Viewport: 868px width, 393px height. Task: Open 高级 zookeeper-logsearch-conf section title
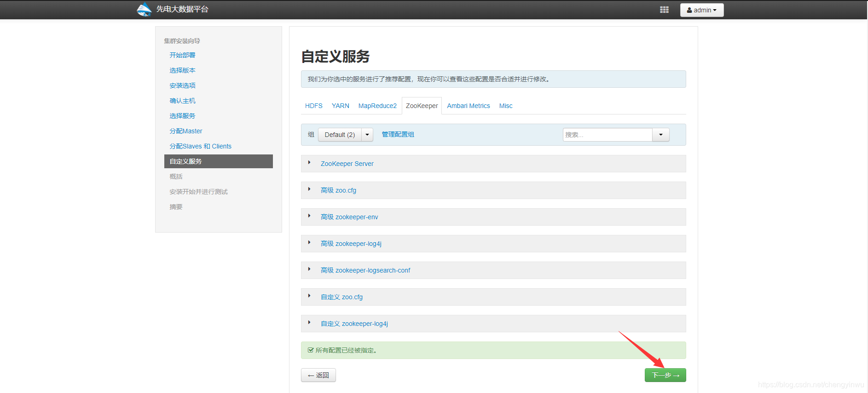tap(365, 270)
